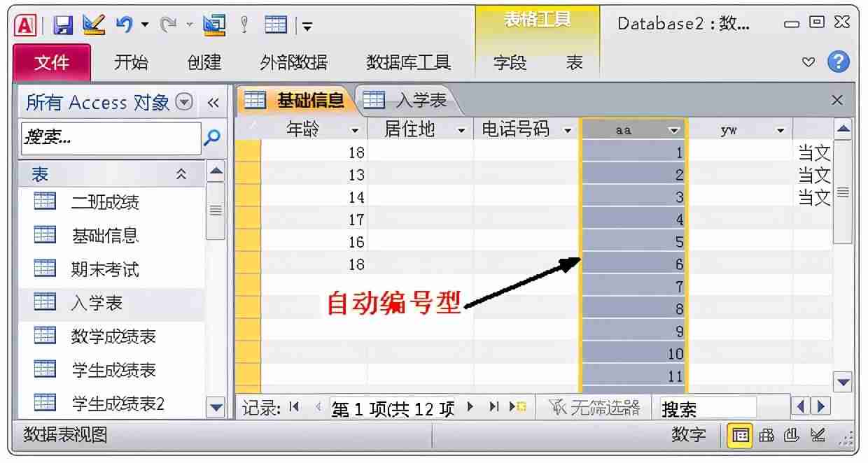
Task: Switch to the 入学表 document tab
Action: pyautogui.click(x=409, y=101)
